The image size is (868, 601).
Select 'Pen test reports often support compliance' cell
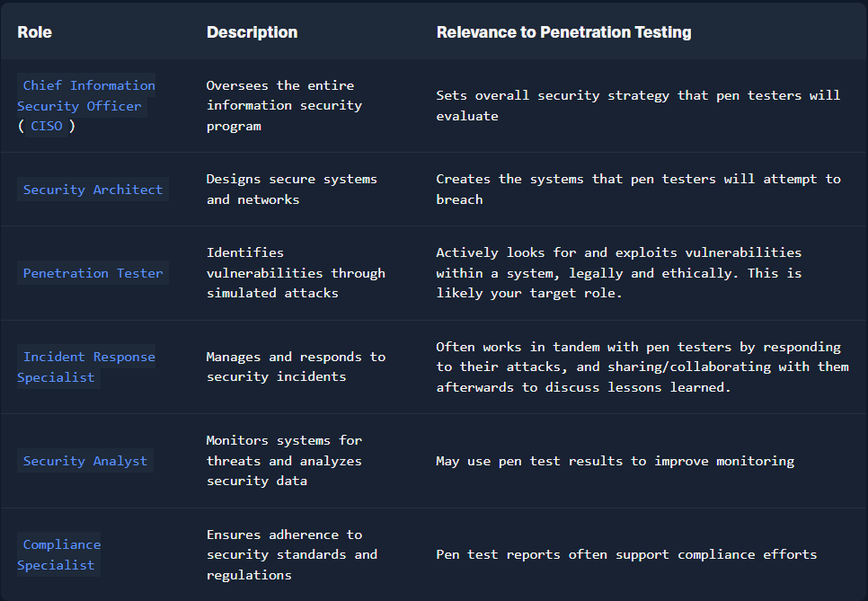tap(626, 554)
